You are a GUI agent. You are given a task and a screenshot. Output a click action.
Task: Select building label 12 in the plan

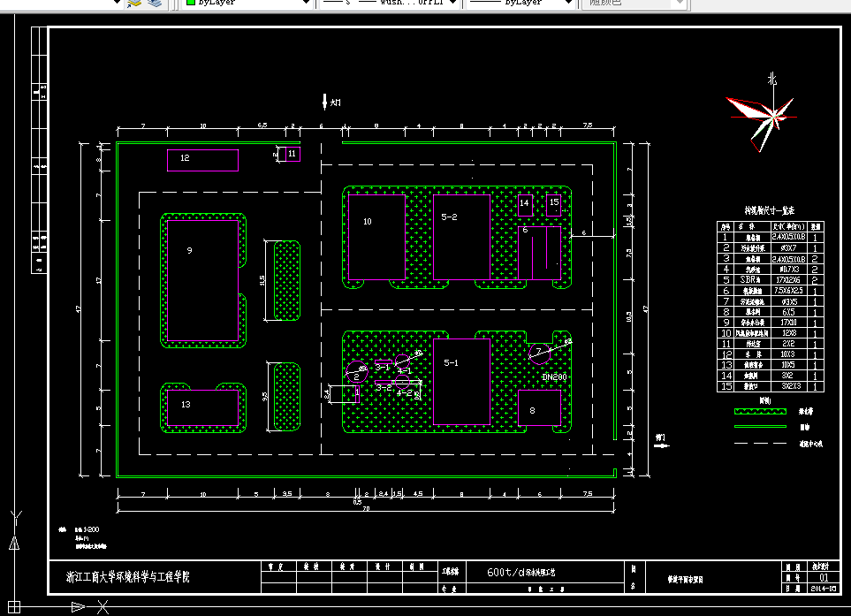(x=185, y=158)
